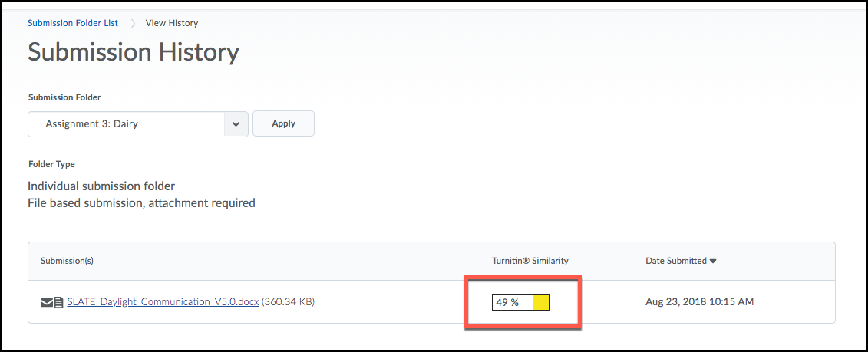868x352 pixels.
Task: Open the Assignment 3: Dairy folder dropdown
Action: coord(138,124)
